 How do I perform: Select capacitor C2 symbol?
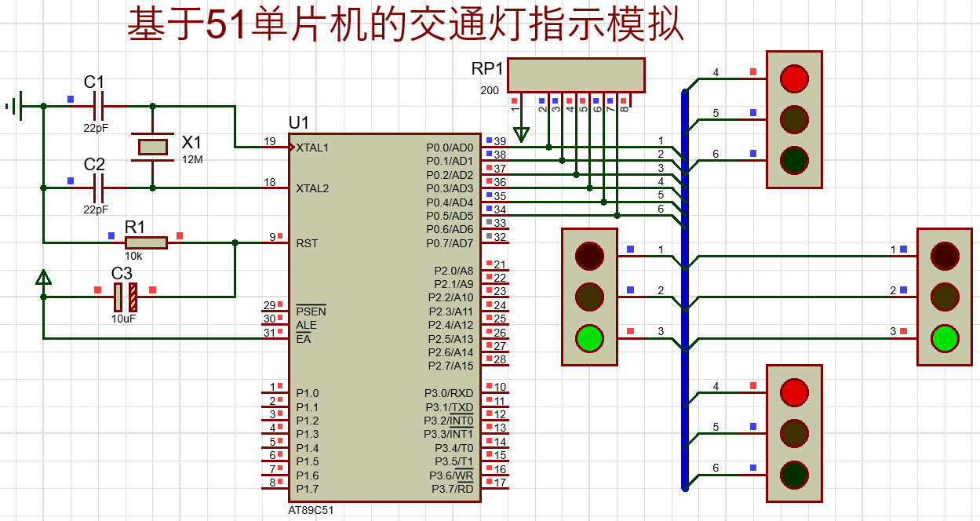[98, 188]
